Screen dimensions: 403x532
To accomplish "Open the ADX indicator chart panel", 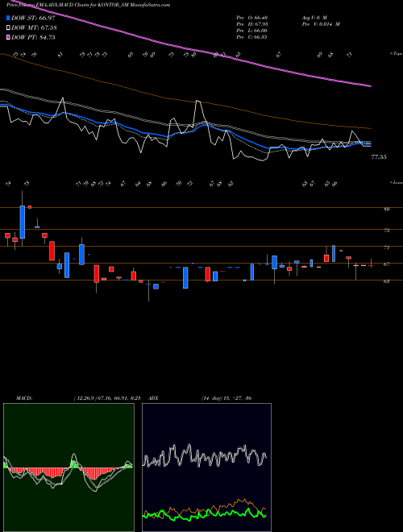I will pos(206,468).
